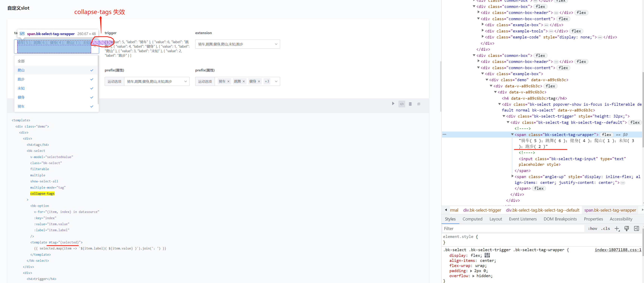Deselect the 跑步 option's checkmark
The image size is (644, 283).
[92, 79]
